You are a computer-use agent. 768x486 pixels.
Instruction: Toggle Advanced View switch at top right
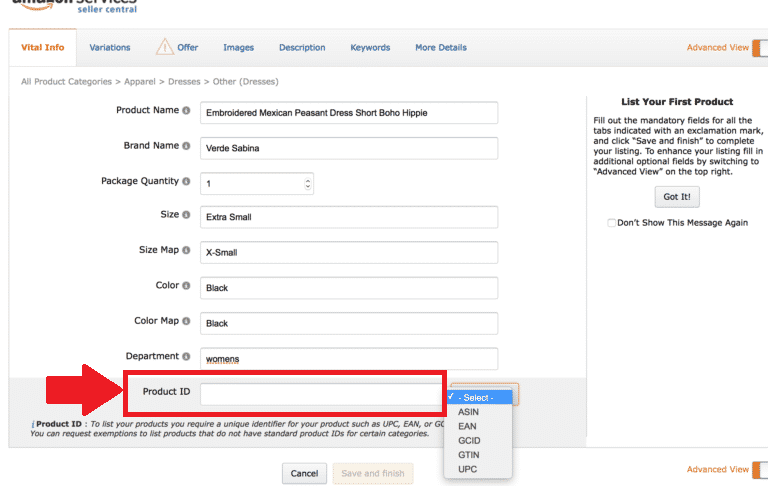click(759, 47)
